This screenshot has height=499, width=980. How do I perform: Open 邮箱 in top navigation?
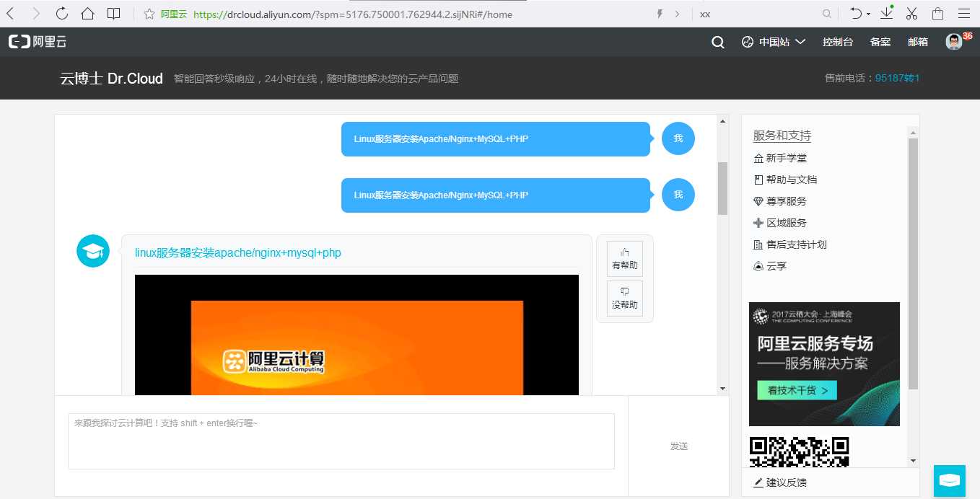[x=918, y=43]
